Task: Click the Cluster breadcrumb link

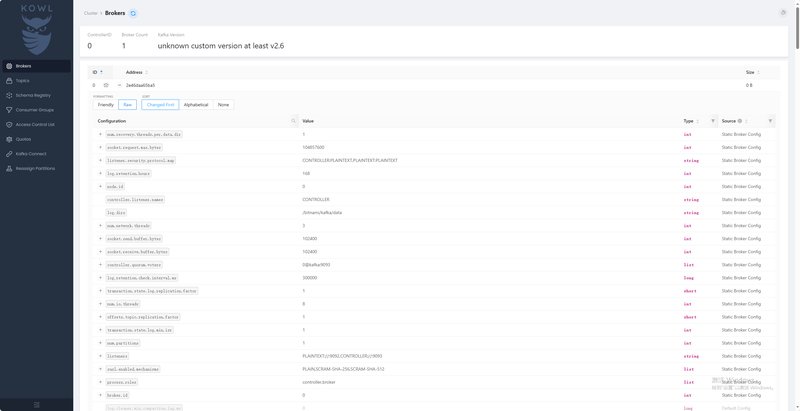Action: (90, 13)
